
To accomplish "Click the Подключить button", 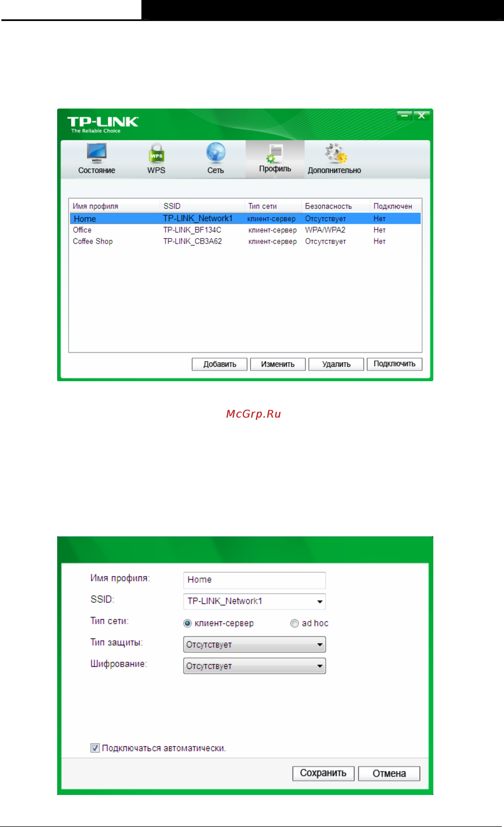I will tap(395, 364).
